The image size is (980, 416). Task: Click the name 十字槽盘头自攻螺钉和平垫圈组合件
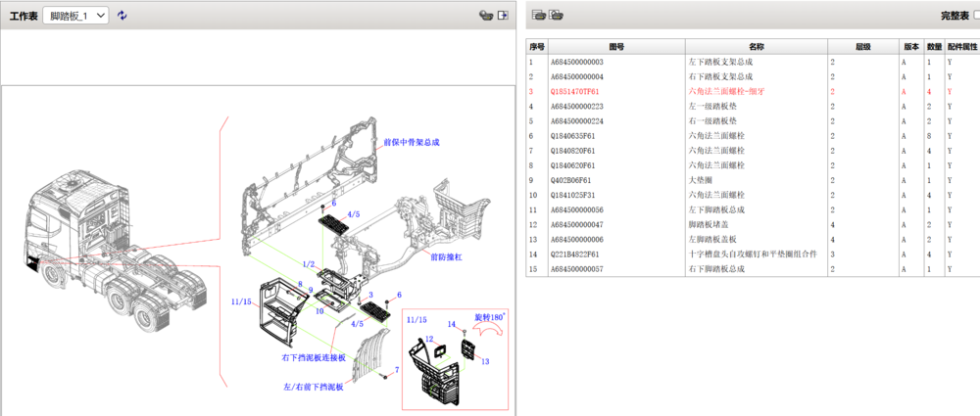[753, 254]
